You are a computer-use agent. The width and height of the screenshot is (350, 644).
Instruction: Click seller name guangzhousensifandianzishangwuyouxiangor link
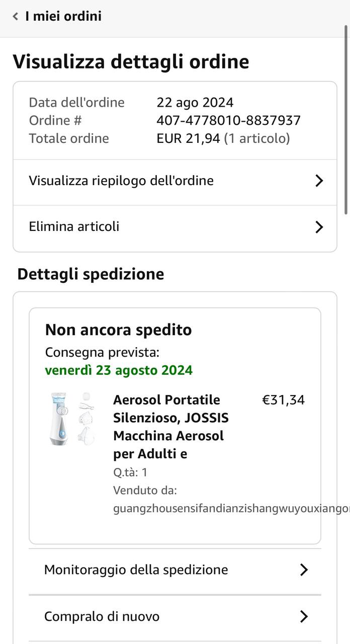click(x=231, y=509)
